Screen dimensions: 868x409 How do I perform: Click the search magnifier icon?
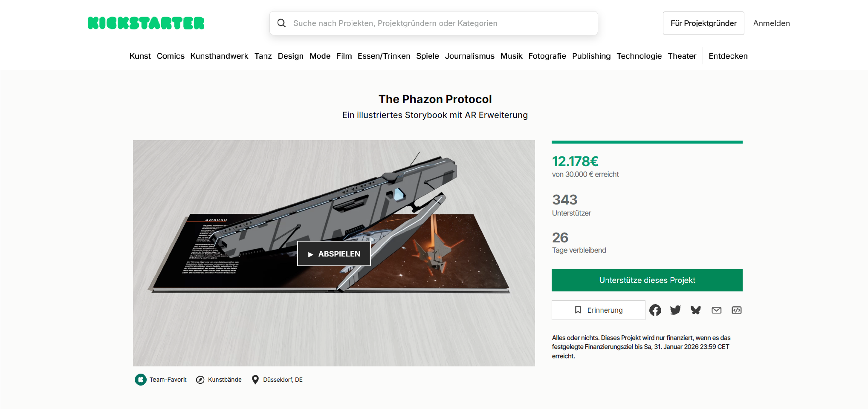coord(281,23)
